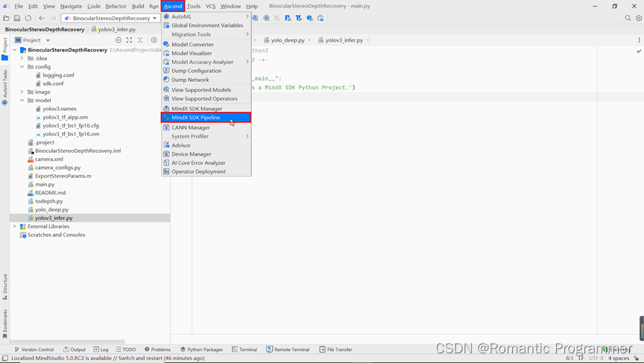
Task: Click the Synchronize/reload toolbar icon
Action: tap(28, 18)
